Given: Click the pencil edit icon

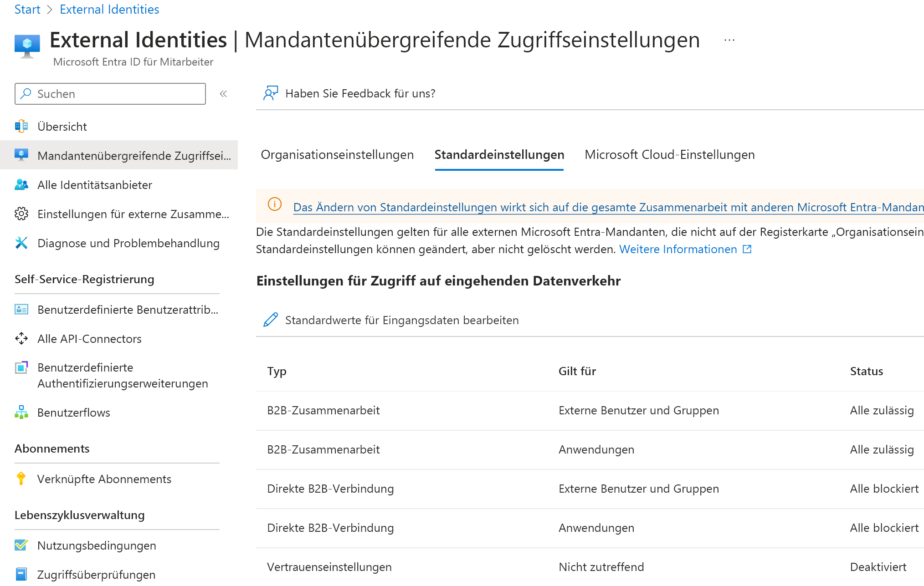Looking at the screenshot, I should [271, 320].
